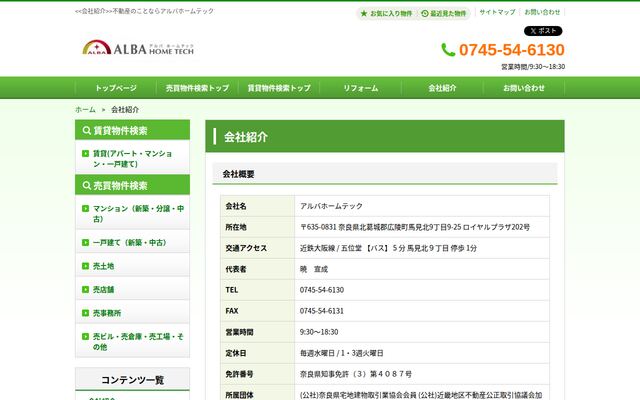Image resolution: width=640 pixels, height=400 pixels.
Task: Click the orange phone number 0745-54-6130
Action: (512, 50)
